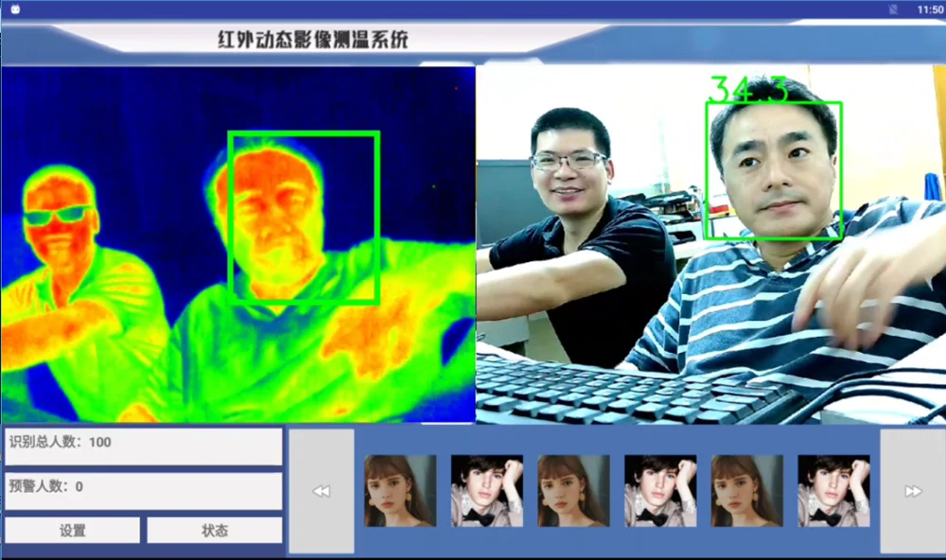Click the previous-page double-arrow icon
946x560 pixels.
click(323, 488)
